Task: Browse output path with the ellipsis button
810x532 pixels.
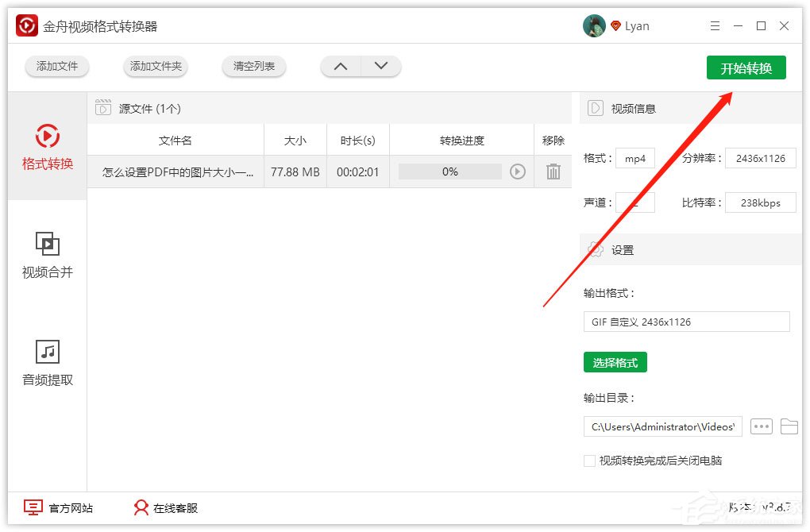Action: 761,426
